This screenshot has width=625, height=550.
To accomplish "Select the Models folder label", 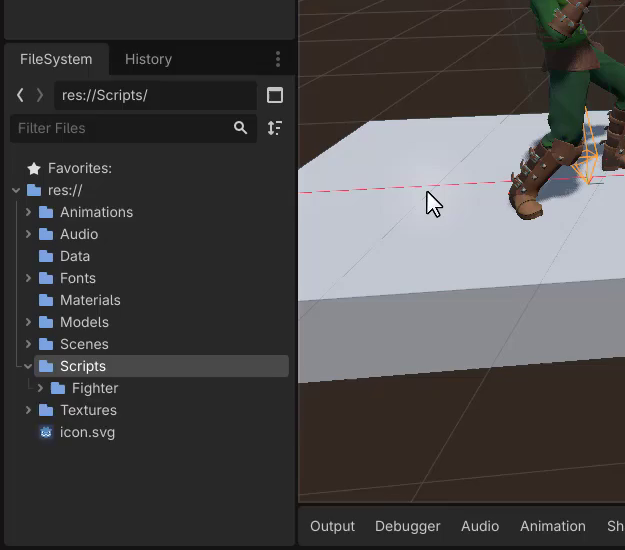I will tap(85, 322).
